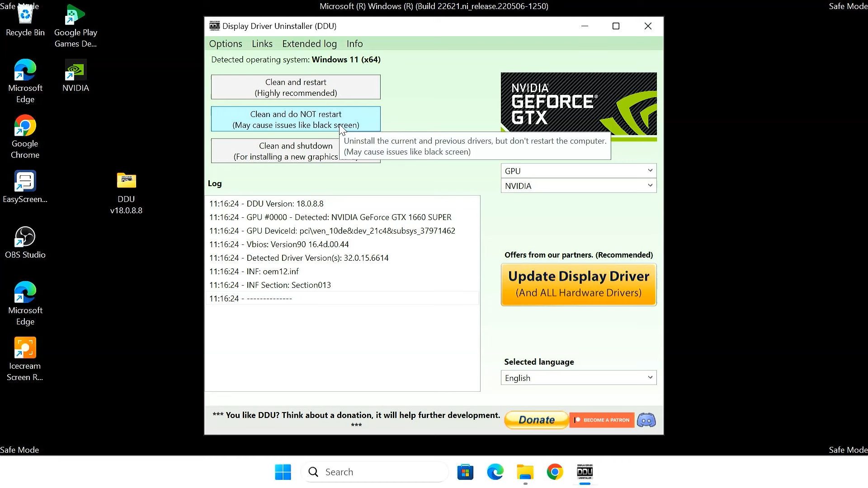Select the NVIDIA desktop shortcut
Screen dimensions: 868x488
tap(75, 76)
